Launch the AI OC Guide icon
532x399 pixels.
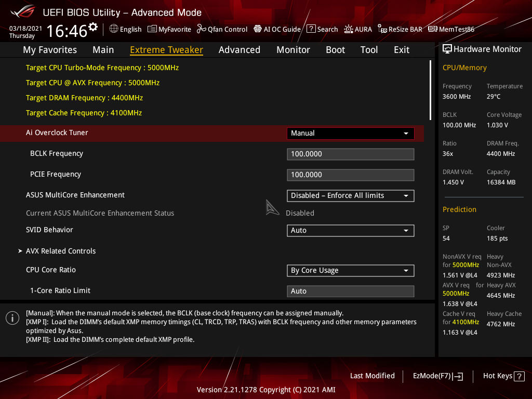point(258,29)
